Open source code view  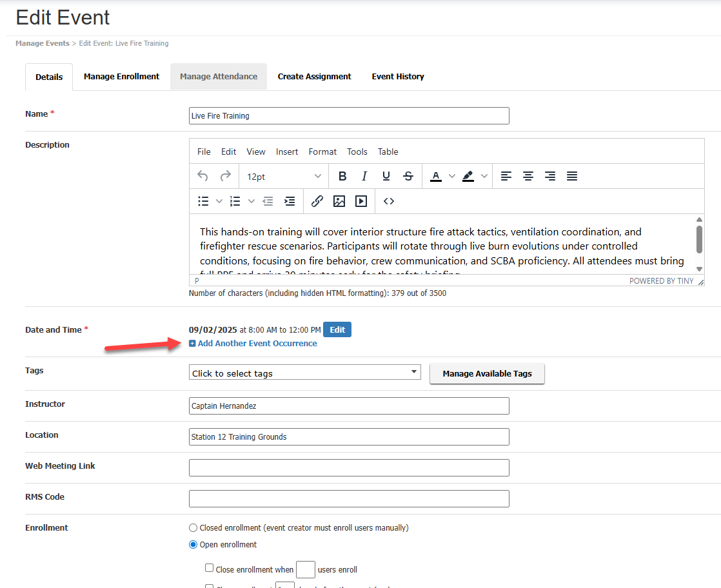pyautogui.click(x=389, y=201)
